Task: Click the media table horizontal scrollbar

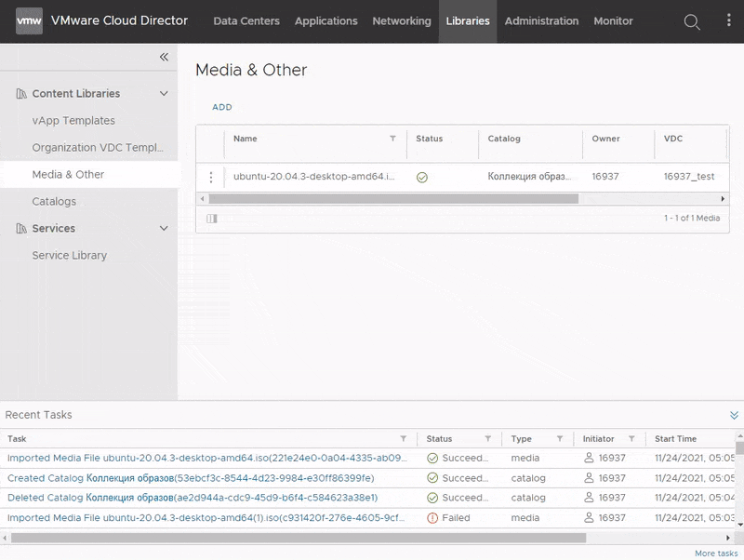Action: click(x=393, y=199)
